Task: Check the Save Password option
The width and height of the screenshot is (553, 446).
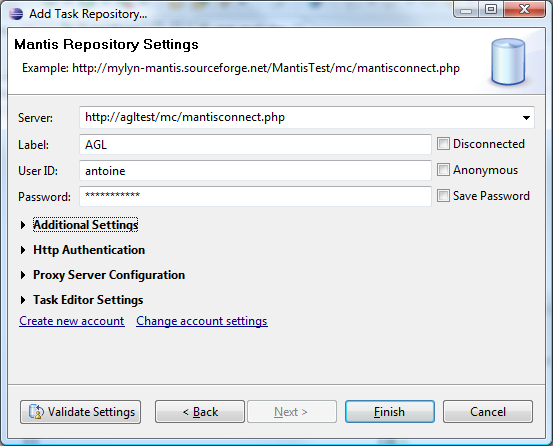Action: tap(443, 196)
